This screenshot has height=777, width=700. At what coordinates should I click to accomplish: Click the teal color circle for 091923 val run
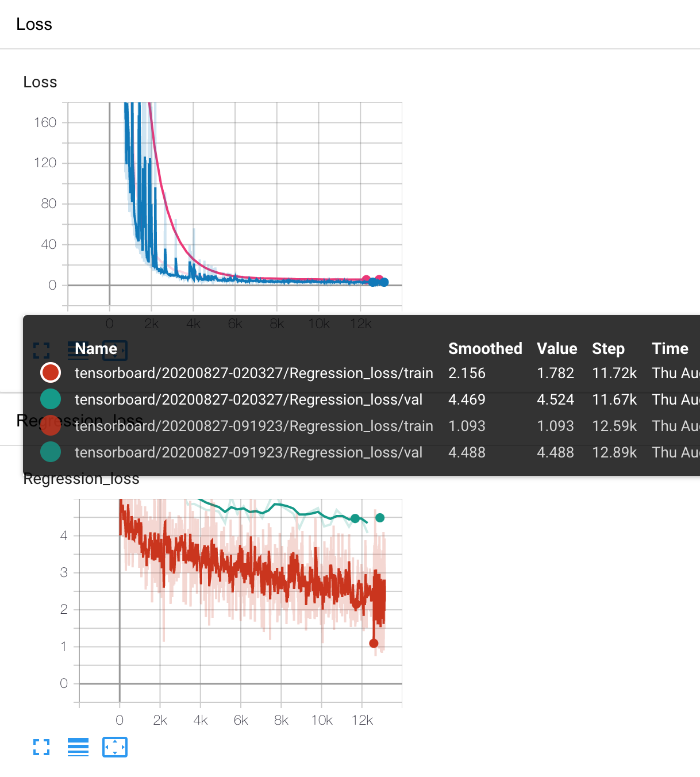tap(50, 452)
